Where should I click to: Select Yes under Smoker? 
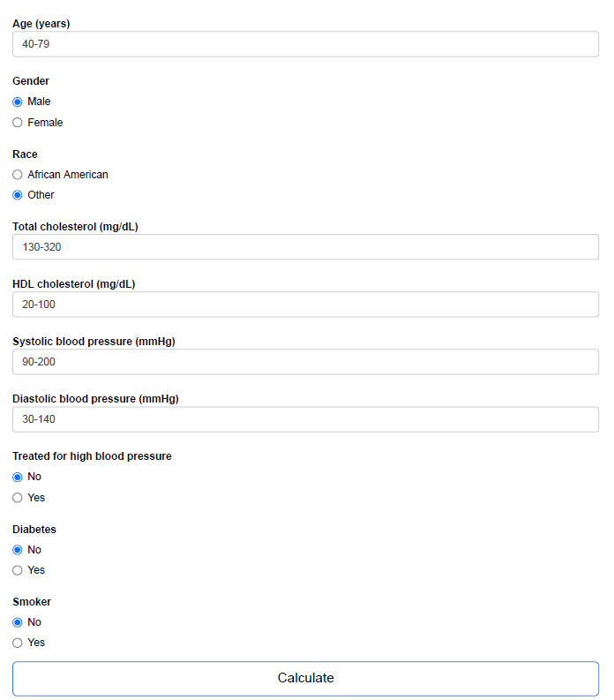[x=18, y=643]
